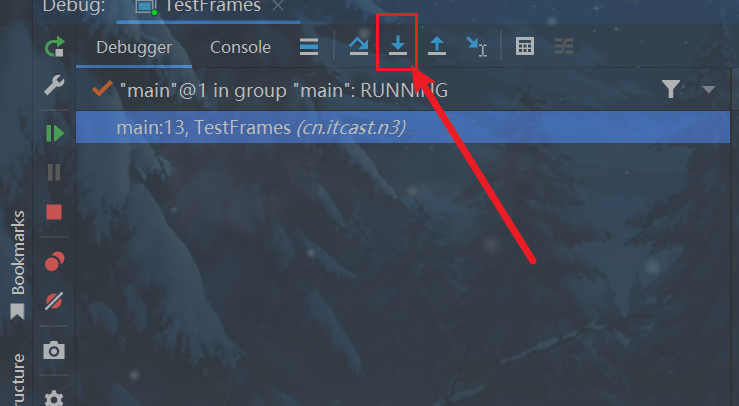This screenshot has height=406, width=739.
Task: Click the Step Over icon
Action: [359, 46]
